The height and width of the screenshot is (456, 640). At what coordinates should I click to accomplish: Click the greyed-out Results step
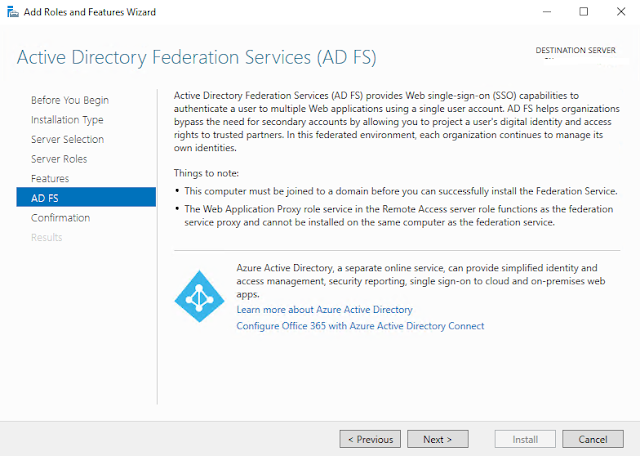(46, 237)
